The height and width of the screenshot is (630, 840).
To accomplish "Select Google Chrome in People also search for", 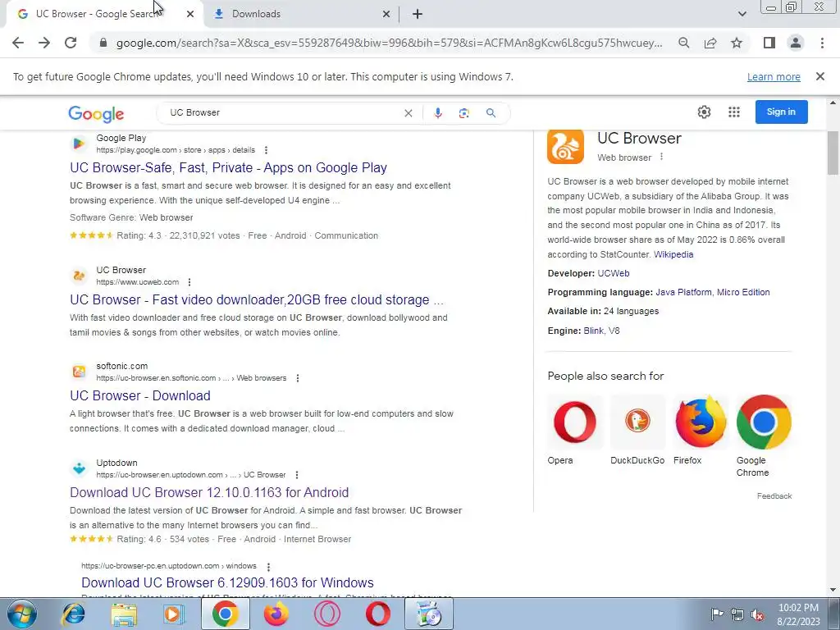I will [x=764, y=436].
